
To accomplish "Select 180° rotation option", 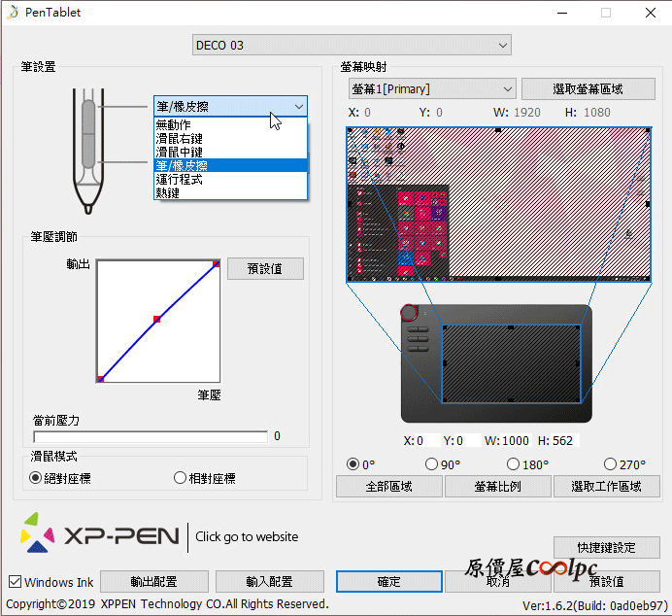I will (x=527, y=464).
